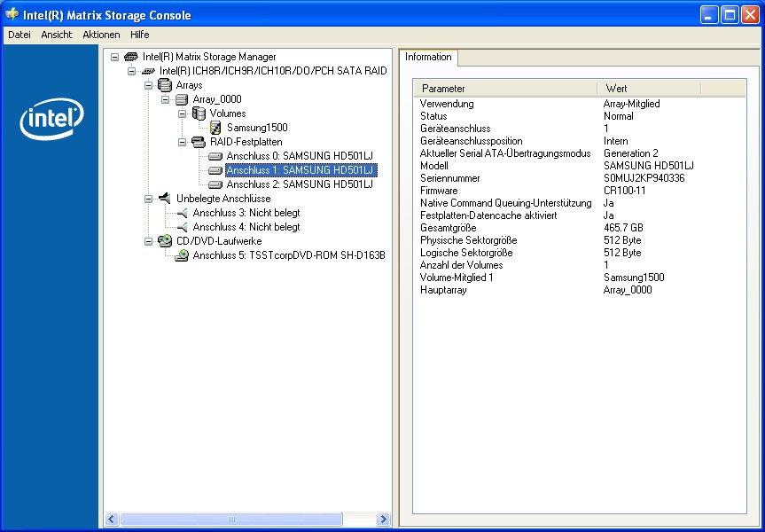Maximize the Matrix Storage Console window
The height and width of the screenshot is (532, 765).
click(x=730, y=15)
